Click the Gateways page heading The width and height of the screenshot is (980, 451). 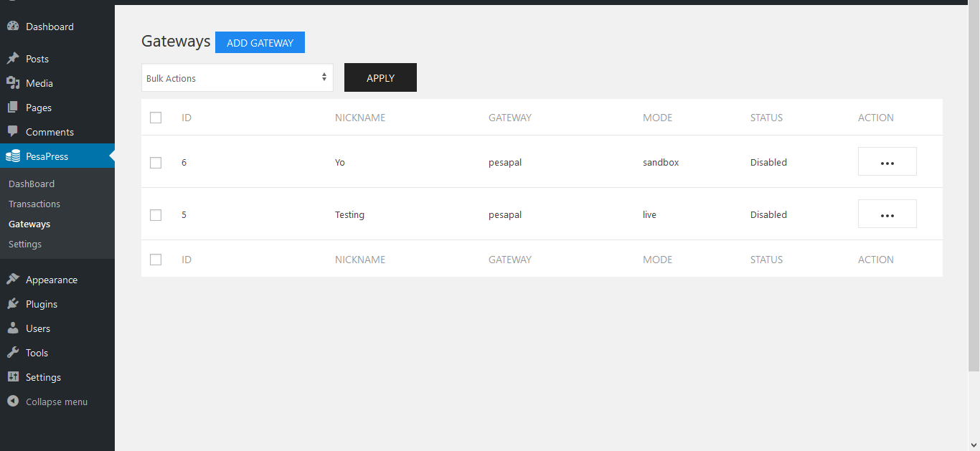[x=176, y=41]
